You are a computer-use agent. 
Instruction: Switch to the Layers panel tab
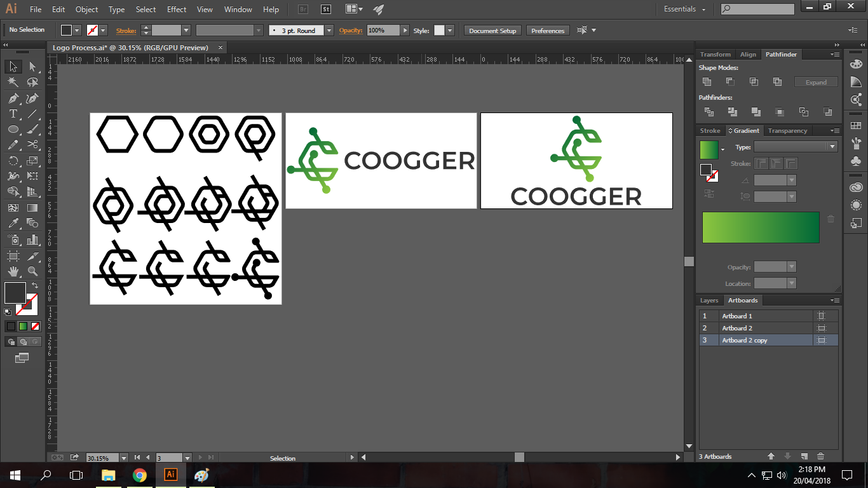pos(709,301)
